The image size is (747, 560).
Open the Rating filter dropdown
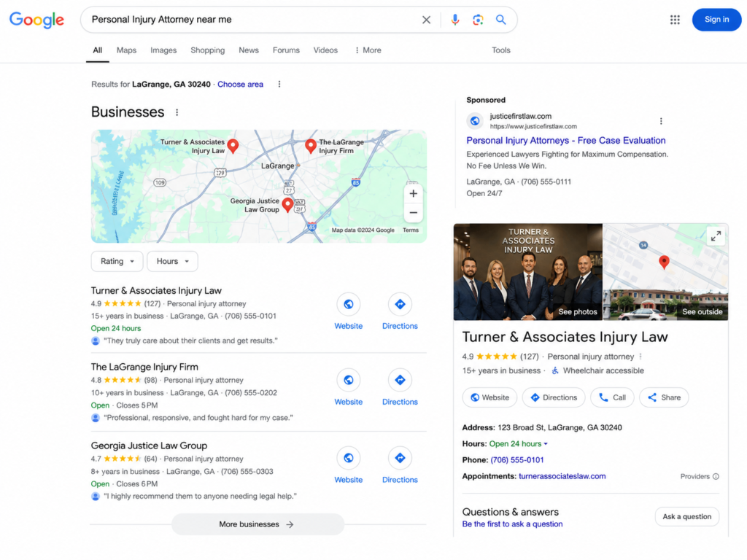click(x=117, y=262)
